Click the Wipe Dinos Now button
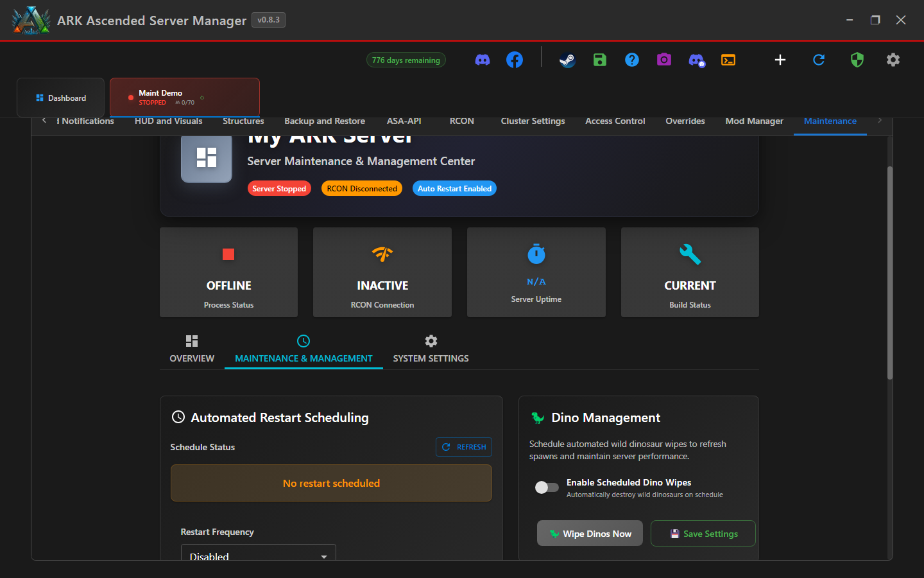 point(590,533)
